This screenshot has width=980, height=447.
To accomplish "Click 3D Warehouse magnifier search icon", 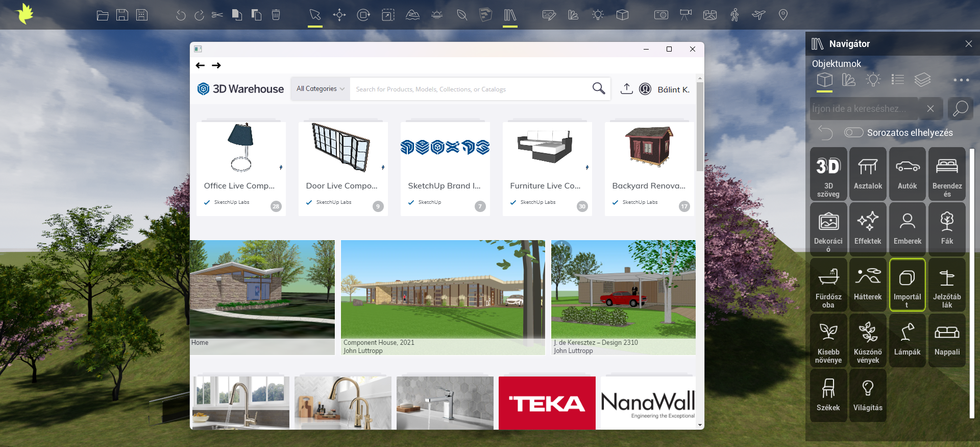I will tap(599, 88).
